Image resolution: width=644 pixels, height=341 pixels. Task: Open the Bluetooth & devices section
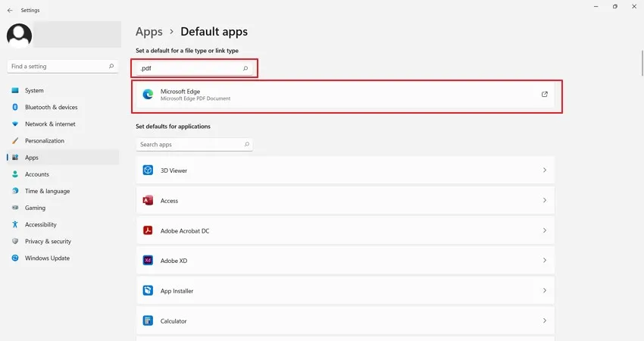click(x=51, y=108)
